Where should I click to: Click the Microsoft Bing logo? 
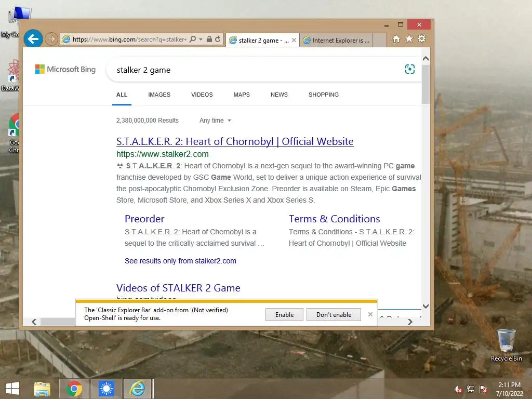65,69
